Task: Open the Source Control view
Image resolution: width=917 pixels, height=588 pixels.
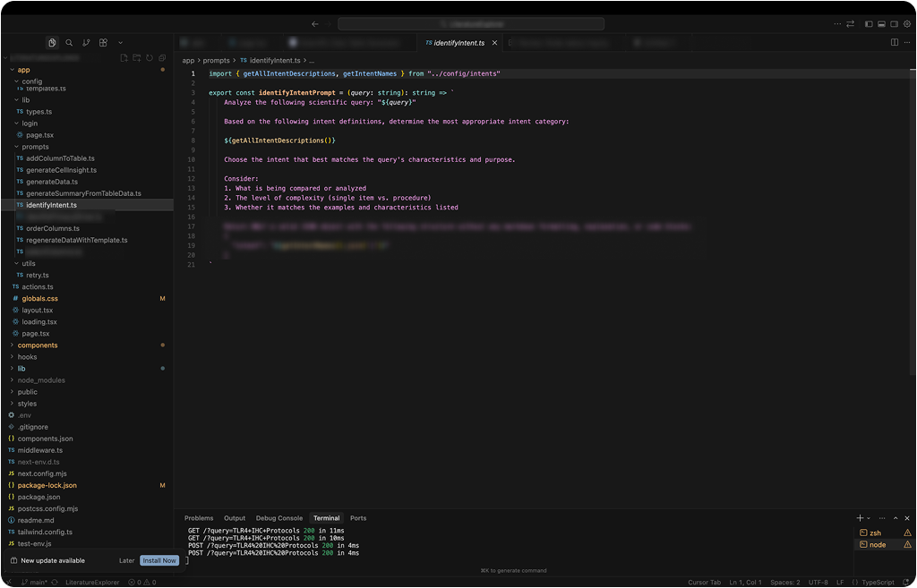Action: (86, 42)
